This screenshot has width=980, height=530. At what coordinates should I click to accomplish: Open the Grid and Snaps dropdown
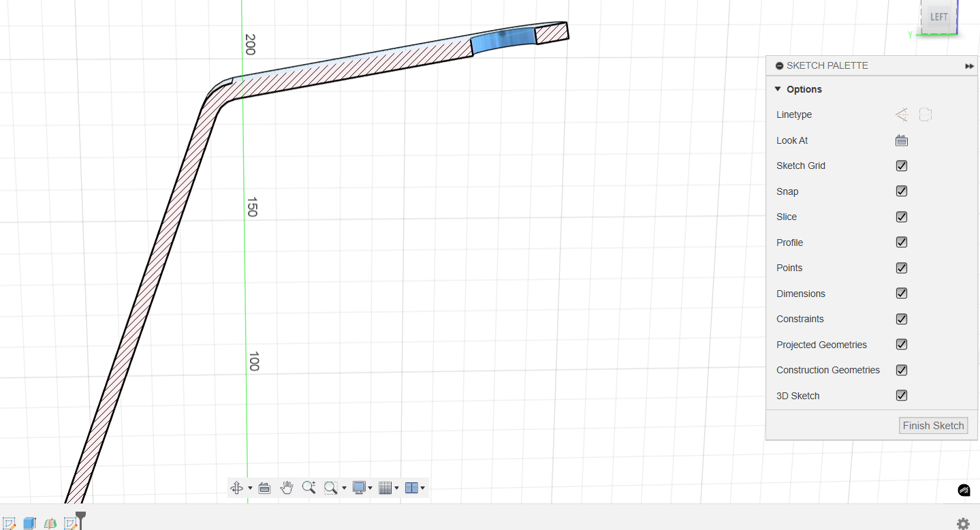(x=388, y=488)
